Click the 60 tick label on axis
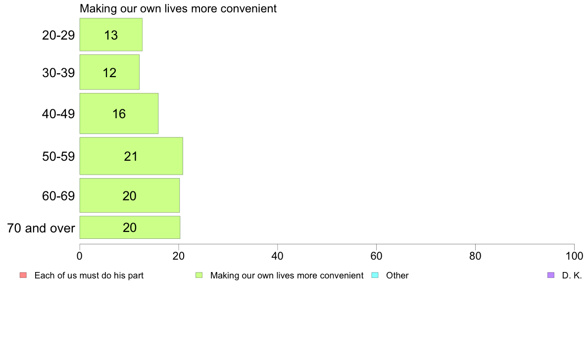 coord(376,256)
